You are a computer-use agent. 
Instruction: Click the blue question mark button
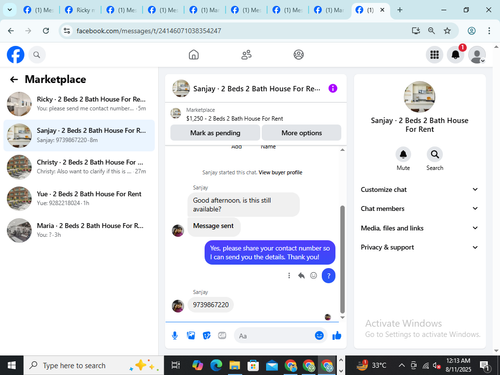(x=328, y=276)
